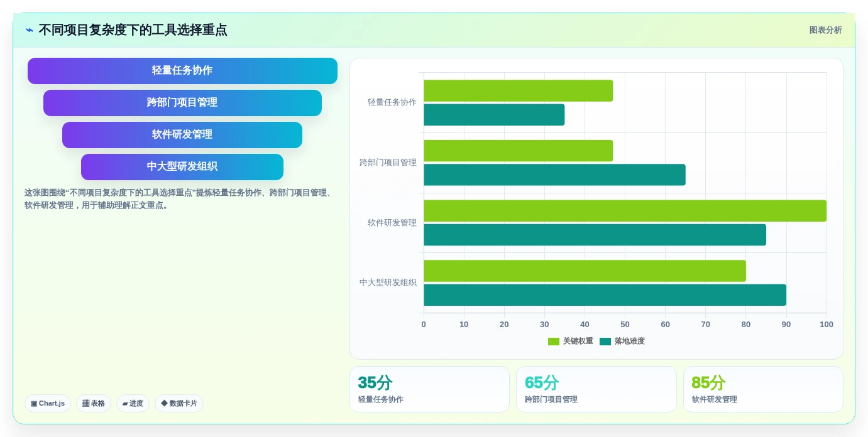
Task: Click the x-axis tick value 50
Action: coord(625,325)
